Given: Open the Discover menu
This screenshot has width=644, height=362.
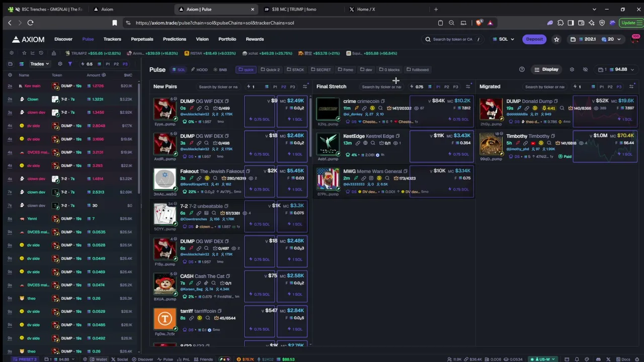Looking at the screenshot, I should click(63, 39).
